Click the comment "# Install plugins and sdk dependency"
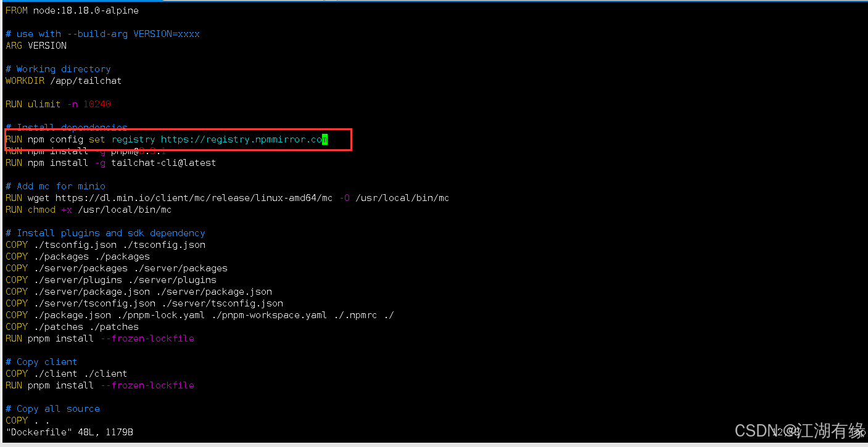 [105, 233]
